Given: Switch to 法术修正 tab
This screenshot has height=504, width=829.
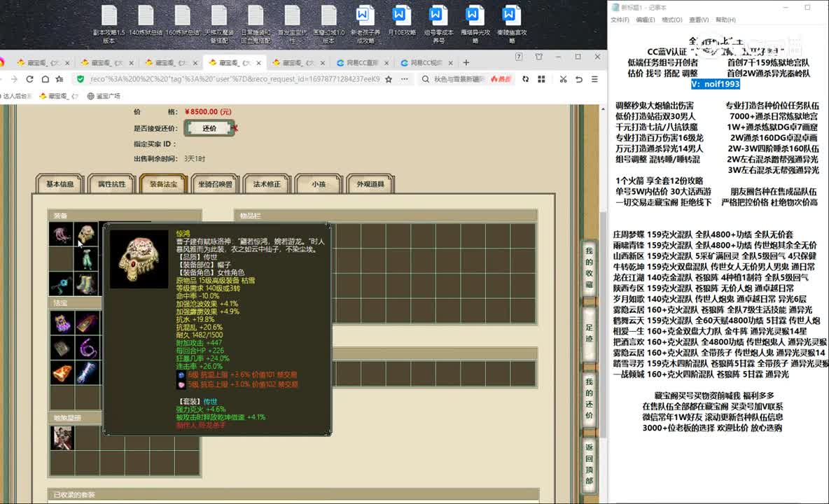Looking at the screenshot, I should [x=267, y=184].
